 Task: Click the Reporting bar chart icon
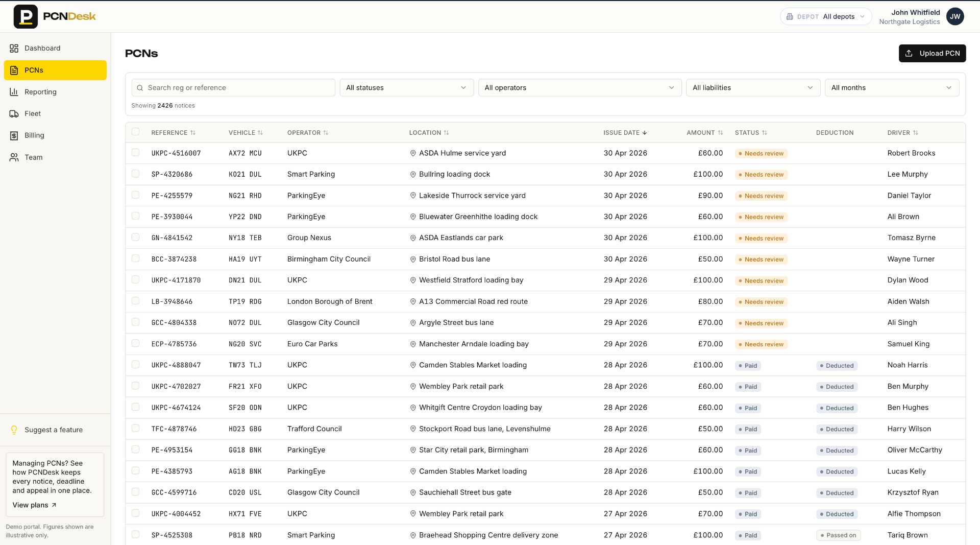click(x=14, y=92)
